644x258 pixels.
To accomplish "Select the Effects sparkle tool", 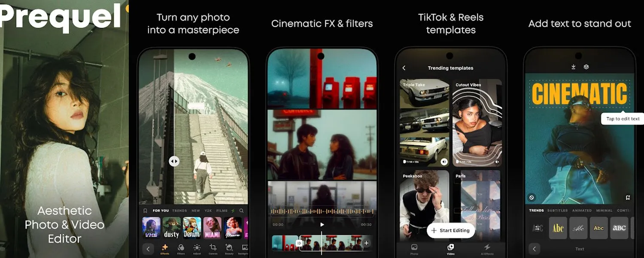I will click(x=165, y=247).
